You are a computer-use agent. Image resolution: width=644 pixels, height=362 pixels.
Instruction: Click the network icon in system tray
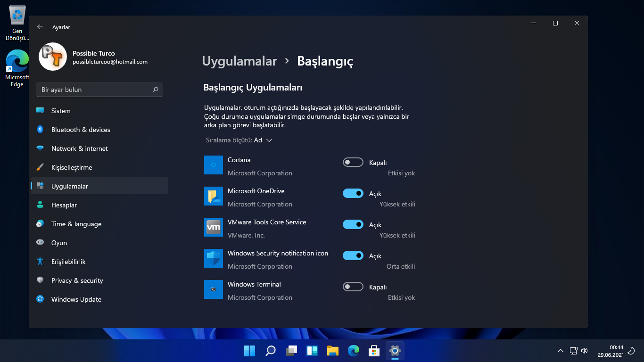tap(573, 351)
